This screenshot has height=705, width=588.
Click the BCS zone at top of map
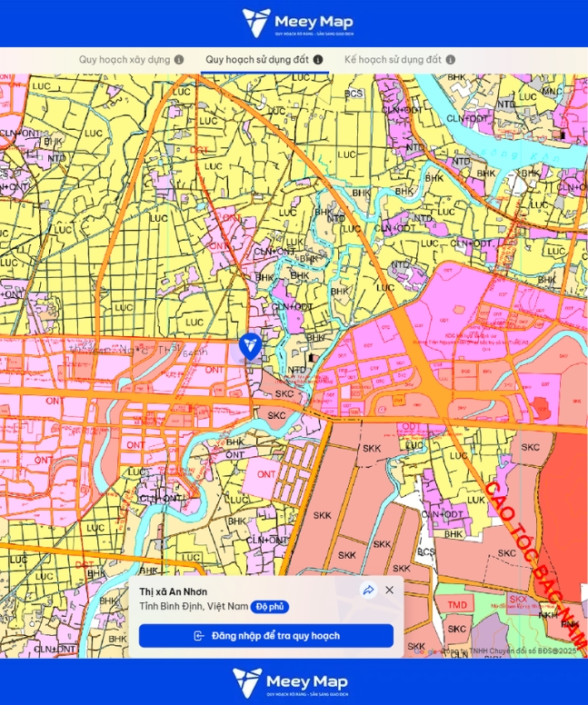click(354, 94)
